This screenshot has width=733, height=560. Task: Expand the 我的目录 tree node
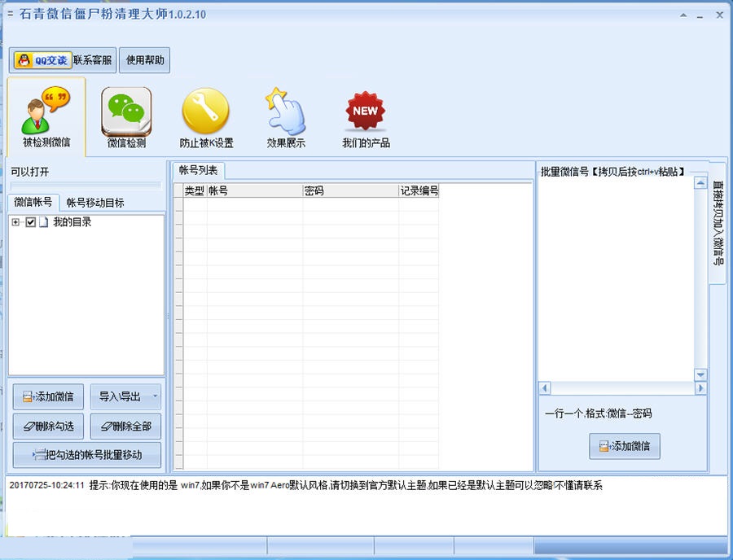click(x=16, y=222)
